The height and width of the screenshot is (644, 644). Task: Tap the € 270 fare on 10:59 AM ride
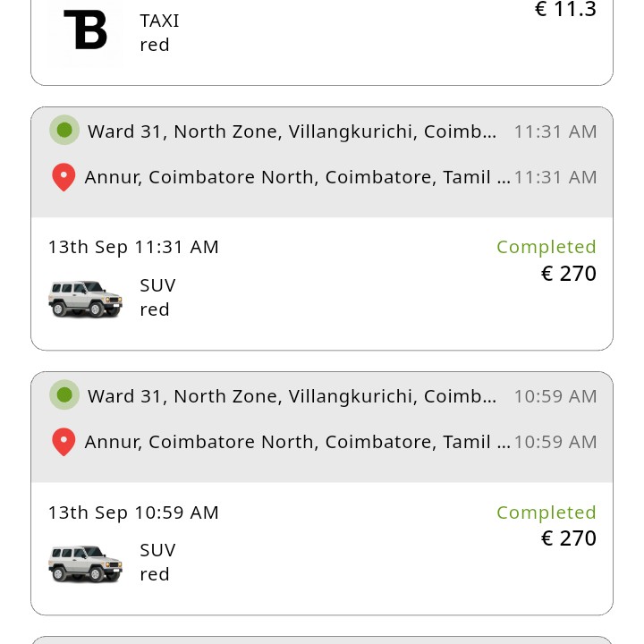tap(568, 538)
